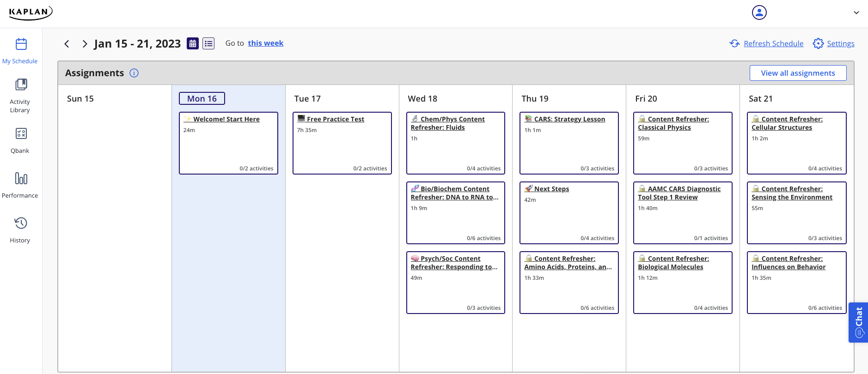Open Free Practice Test assignment
Viewport: 868px width, 374px height.
point(336,119)
